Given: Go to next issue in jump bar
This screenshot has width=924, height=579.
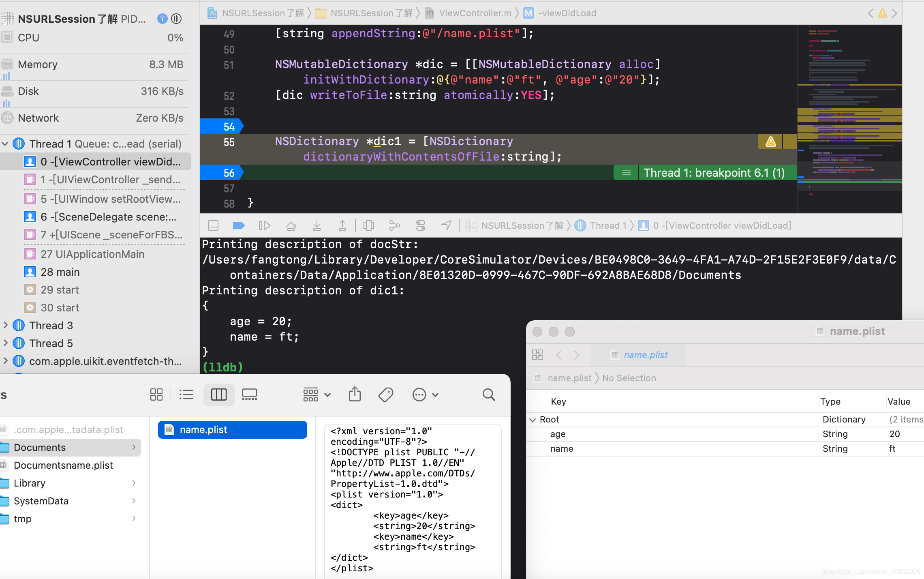Looking at the screenshot, I should click(894, 13).
